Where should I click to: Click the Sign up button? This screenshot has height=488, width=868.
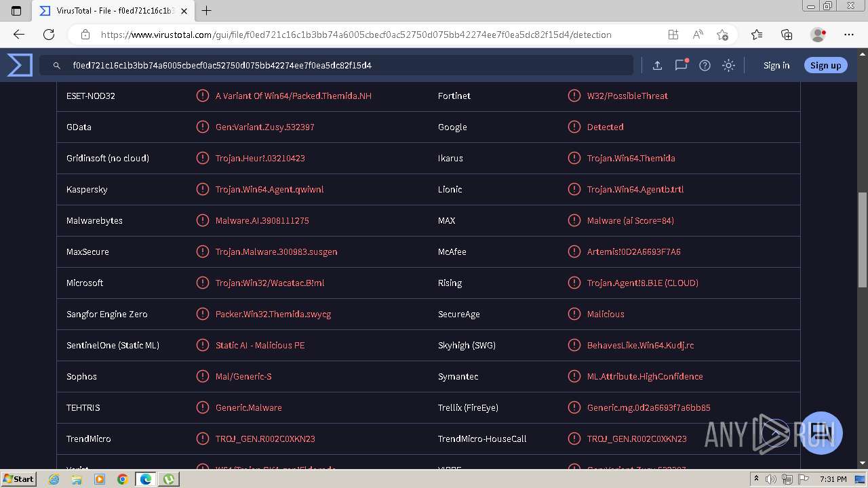coord(825,65)
